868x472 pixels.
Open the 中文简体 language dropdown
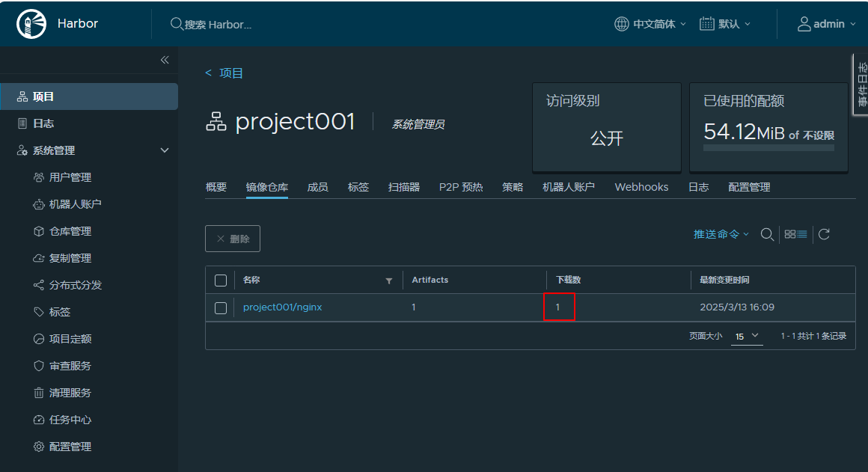tap(650, 24)
